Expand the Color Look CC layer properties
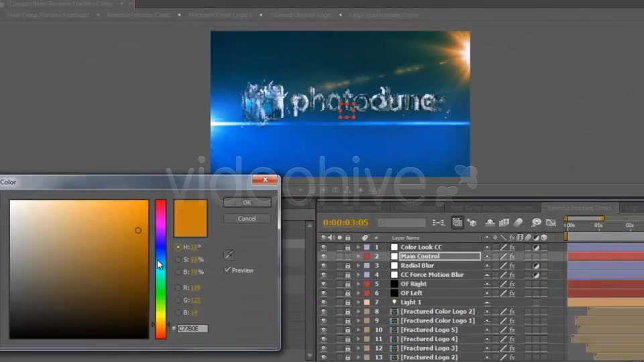 pyautogui.click(x=358, y=247)
